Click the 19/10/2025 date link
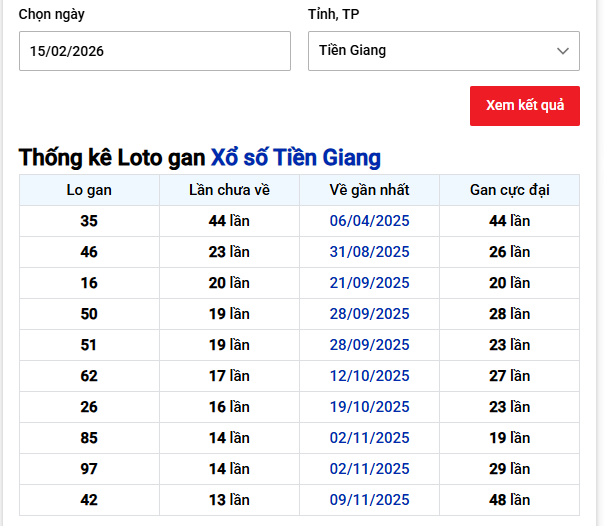This screenshot has height=526, width=604. point(369,407)
